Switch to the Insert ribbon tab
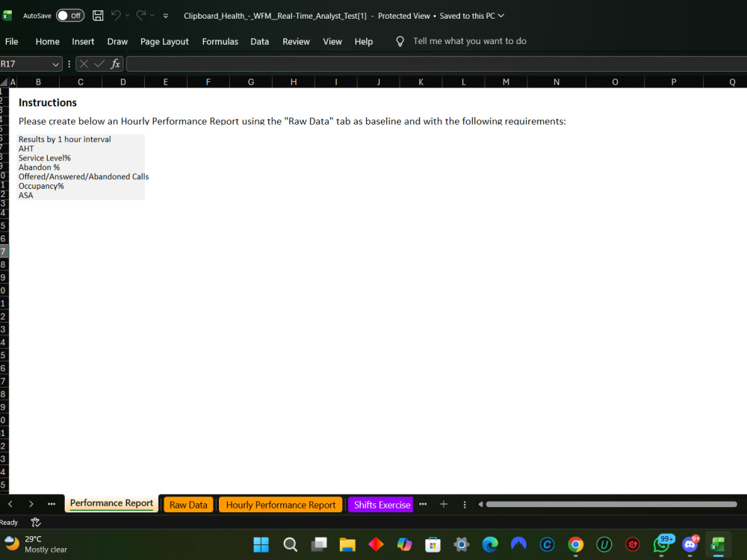747x560 pixels. pos(83,41)
